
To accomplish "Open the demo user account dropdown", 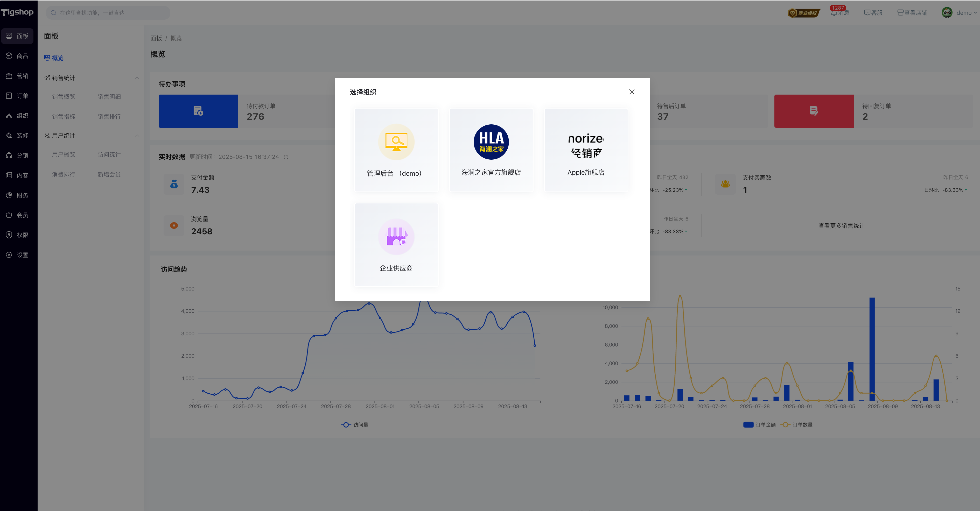I will pyautogui.click(x=959, y=12).
